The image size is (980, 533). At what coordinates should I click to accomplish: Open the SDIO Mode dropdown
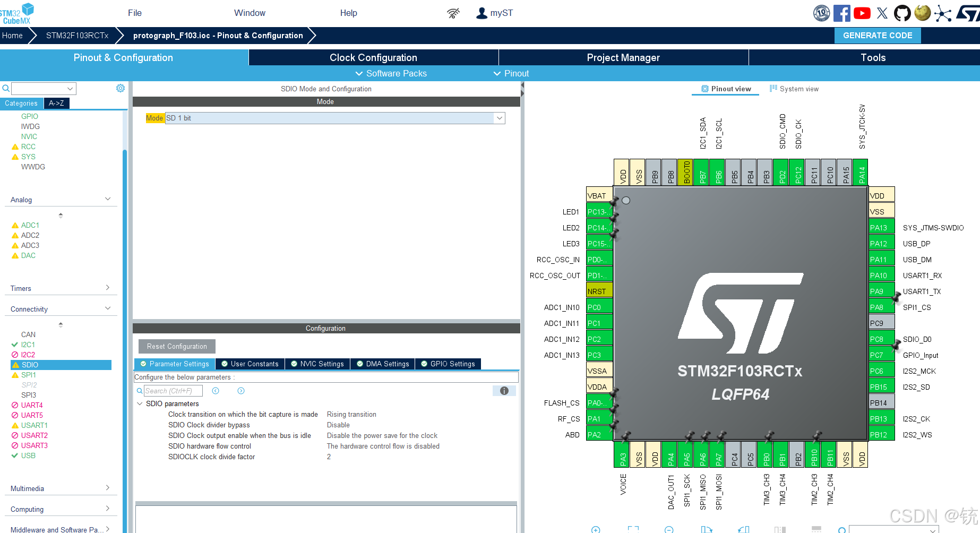(x=499, y=118)
